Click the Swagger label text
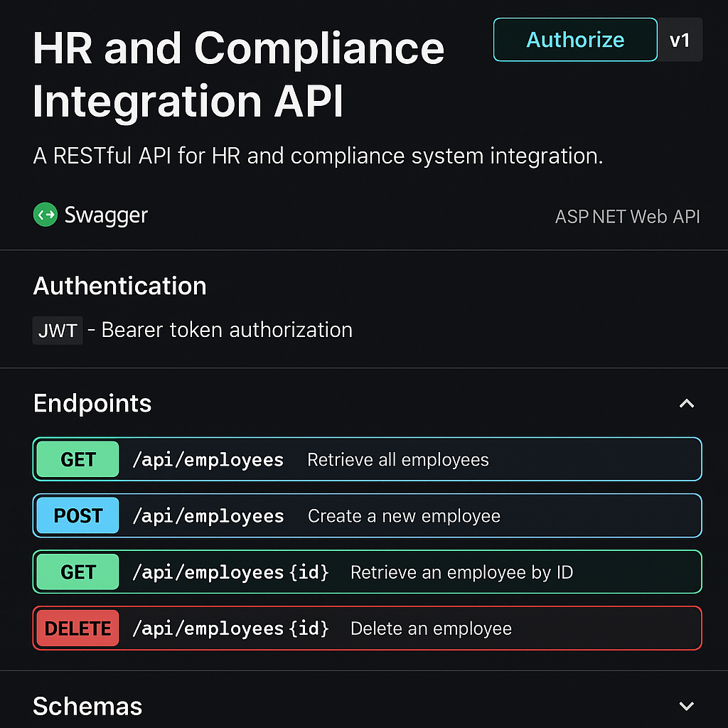This screenshot has height=728, width=728. 106,215
